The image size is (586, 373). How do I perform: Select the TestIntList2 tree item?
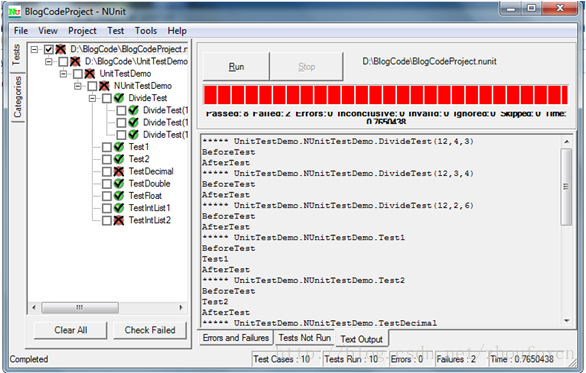pyautogui.click(x=149, y=220)
